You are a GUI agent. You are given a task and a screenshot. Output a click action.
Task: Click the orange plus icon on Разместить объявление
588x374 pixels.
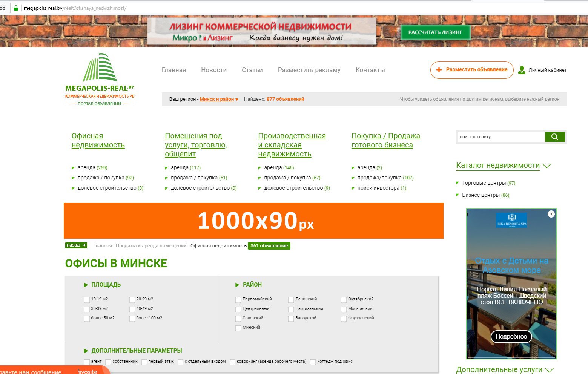click(x=439, y=70)
